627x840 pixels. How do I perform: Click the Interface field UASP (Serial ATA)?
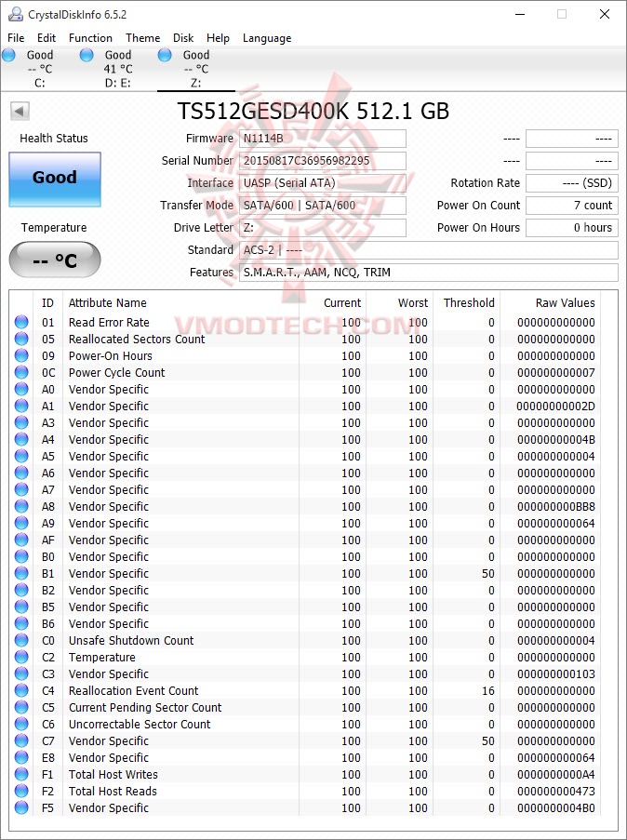(322, 183)
